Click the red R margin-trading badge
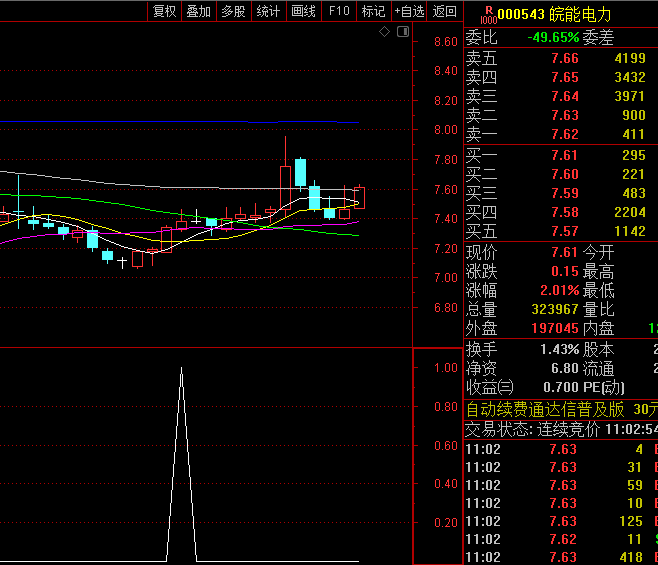The image size is (658, 565). click(x=487, y=14)
